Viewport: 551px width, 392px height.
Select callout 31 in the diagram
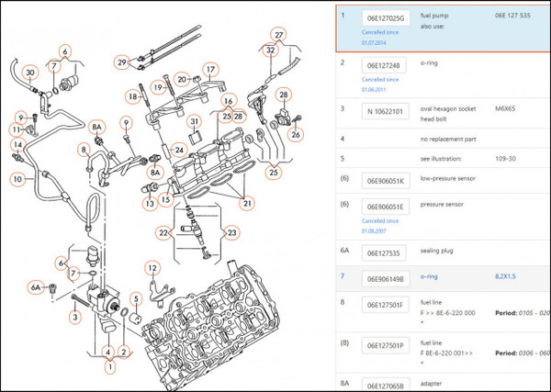195,121
